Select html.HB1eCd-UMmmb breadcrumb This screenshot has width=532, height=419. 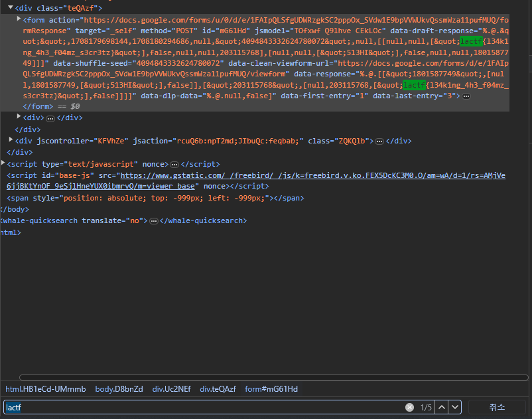pos(46,389)
